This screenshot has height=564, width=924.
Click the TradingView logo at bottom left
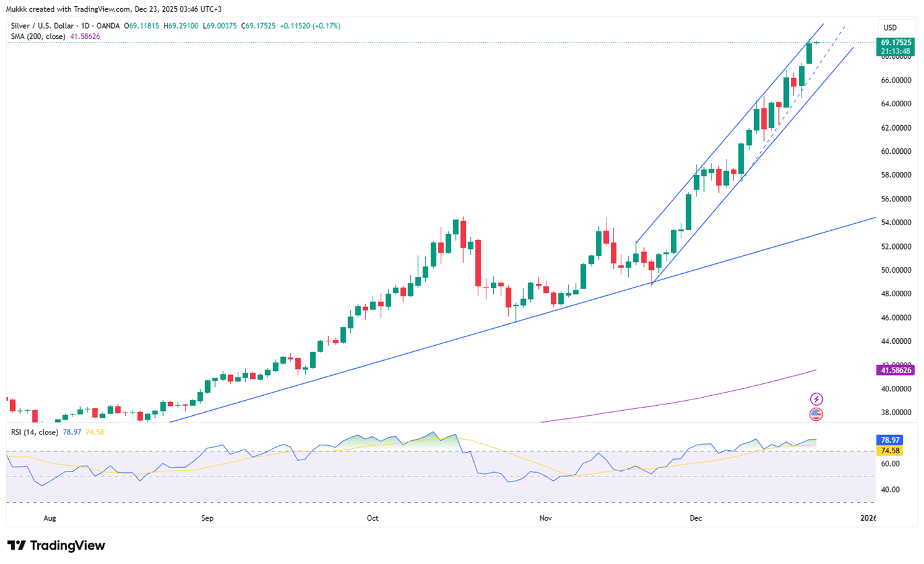point(56,545)
